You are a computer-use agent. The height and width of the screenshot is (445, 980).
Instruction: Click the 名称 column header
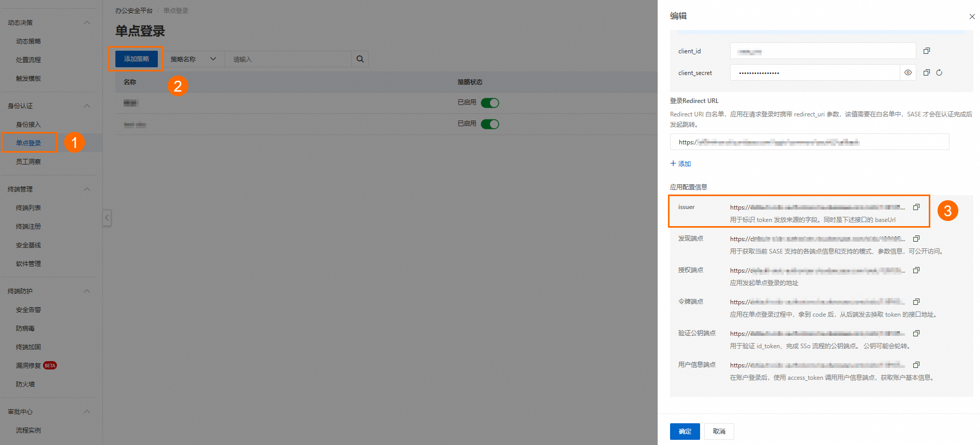coord(130,82)
